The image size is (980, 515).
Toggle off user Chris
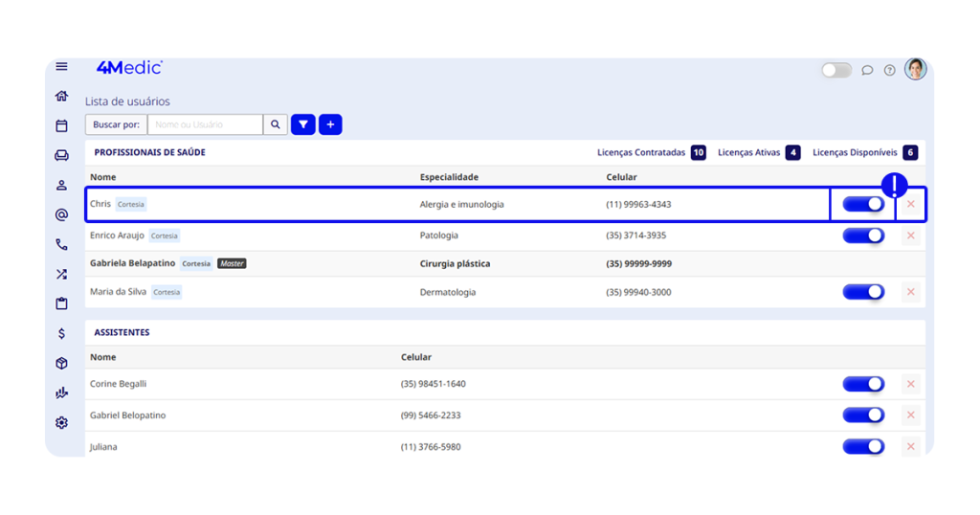(862, 204)
